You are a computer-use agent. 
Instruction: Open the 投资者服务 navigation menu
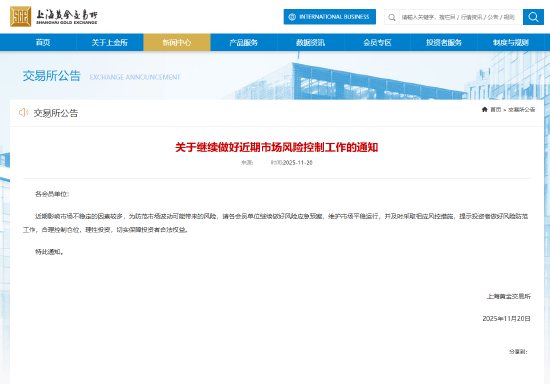click(444, 42)
